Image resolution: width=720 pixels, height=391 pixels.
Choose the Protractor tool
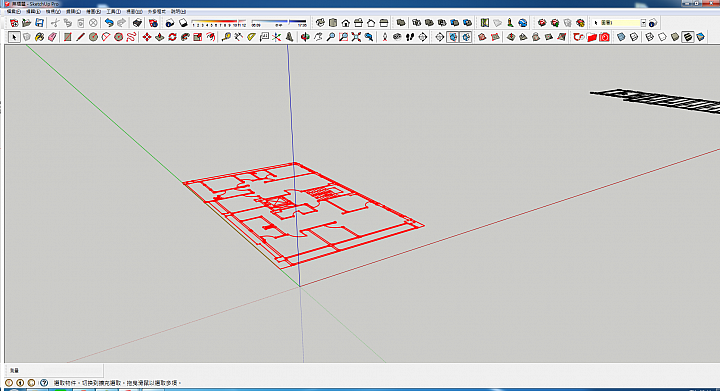point(251,37)
